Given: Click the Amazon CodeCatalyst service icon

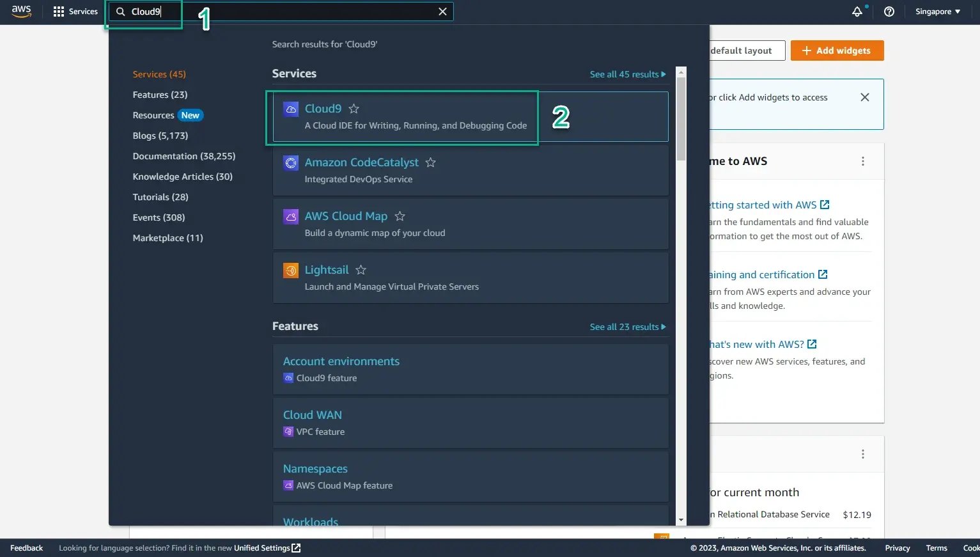Looking at the screenshot, I should pos(291,163).
